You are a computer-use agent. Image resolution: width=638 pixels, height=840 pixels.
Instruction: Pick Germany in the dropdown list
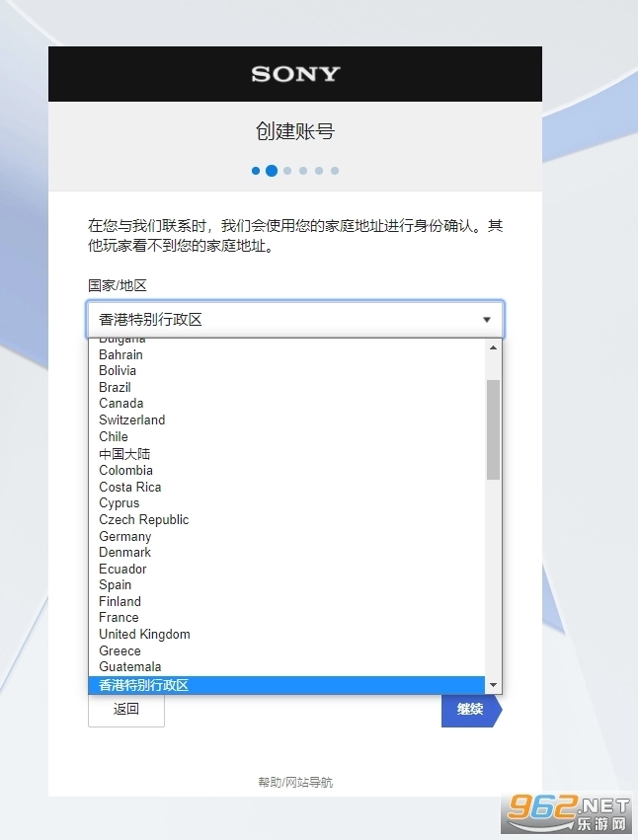124,537
